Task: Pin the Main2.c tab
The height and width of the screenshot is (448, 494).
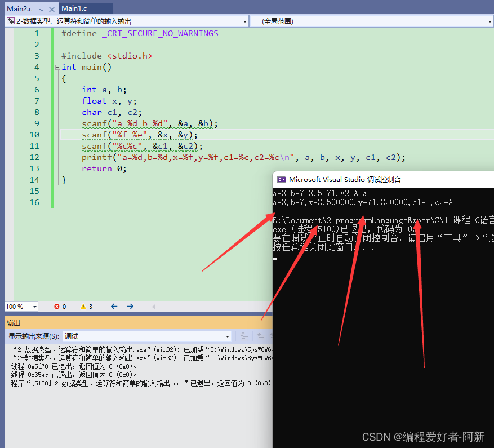Action: click(41, 9)
